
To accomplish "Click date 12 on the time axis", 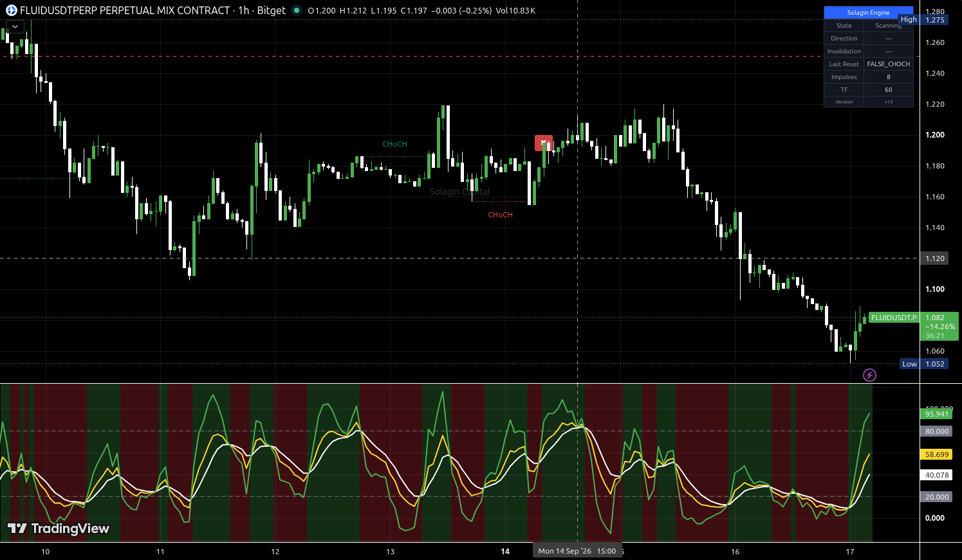I will tap(275, 552).
